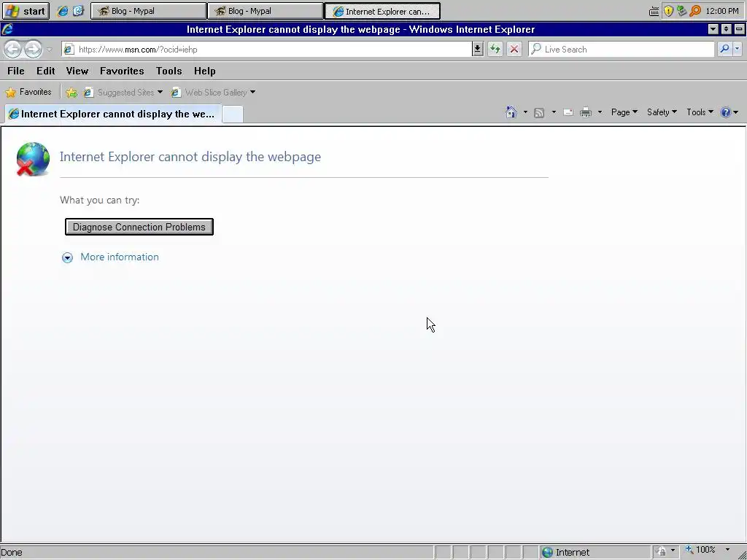This screenshot has height=560, width=747.
Task: Open the Protected Mode lock dropdown in status bar
Action: 665,552
